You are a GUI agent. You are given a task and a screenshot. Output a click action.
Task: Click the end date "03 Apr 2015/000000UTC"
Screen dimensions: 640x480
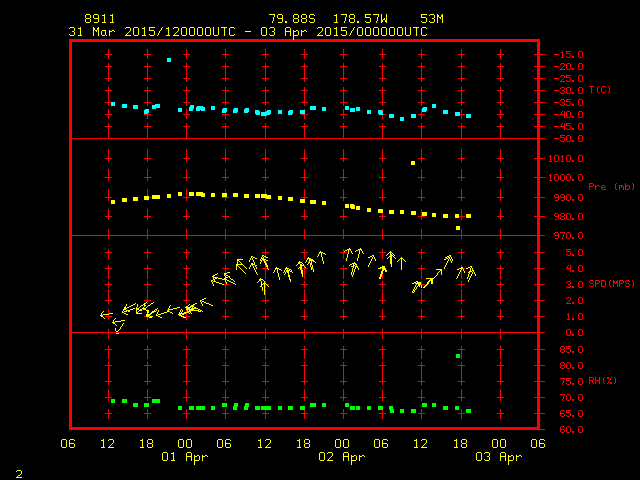tap(344, 32)
